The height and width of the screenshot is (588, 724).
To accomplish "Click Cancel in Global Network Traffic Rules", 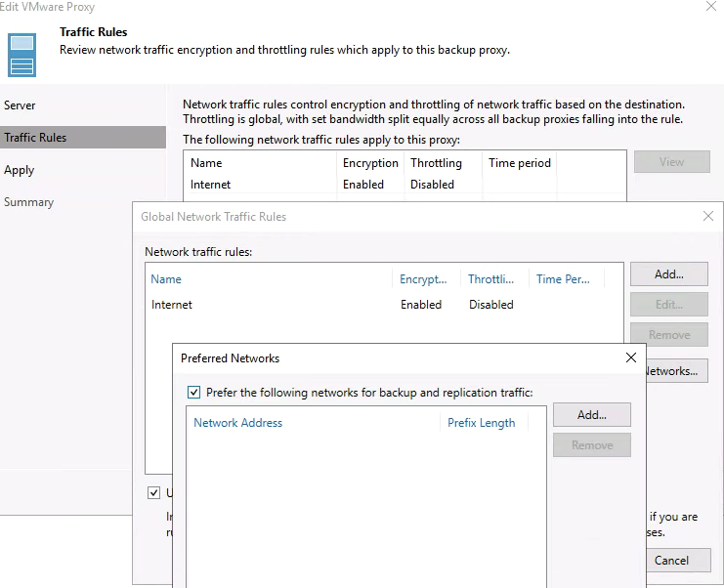I will pos(678,561).
